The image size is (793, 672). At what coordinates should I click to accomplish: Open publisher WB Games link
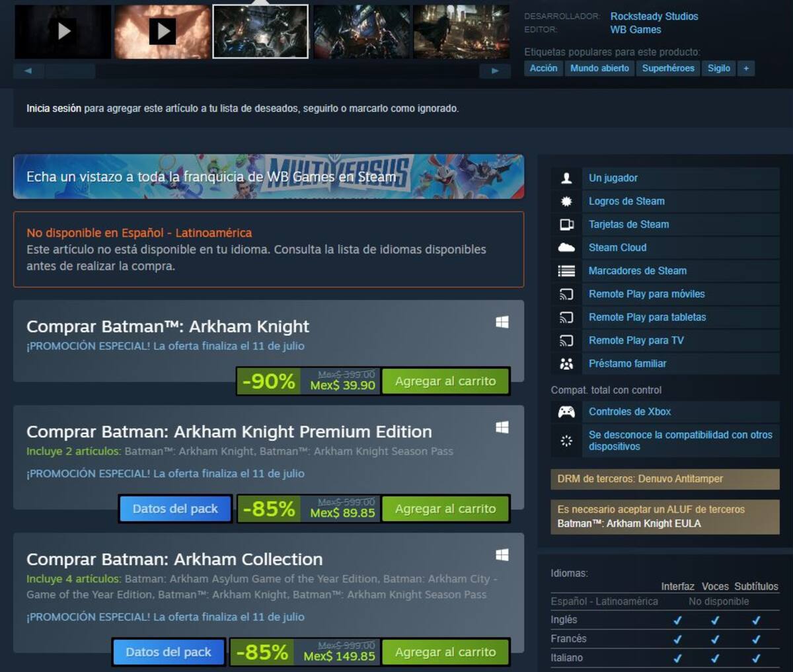coord(635,30)
